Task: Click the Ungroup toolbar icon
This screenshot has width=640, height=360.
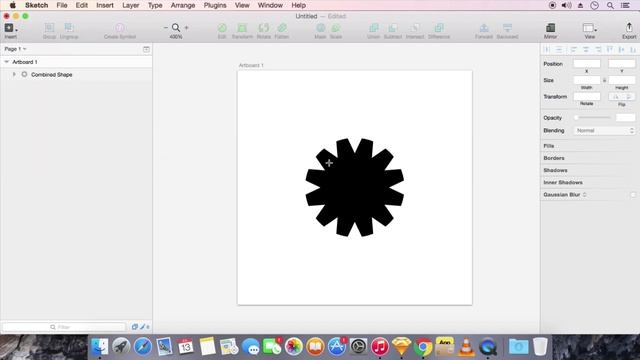Action: coord(69,28)
